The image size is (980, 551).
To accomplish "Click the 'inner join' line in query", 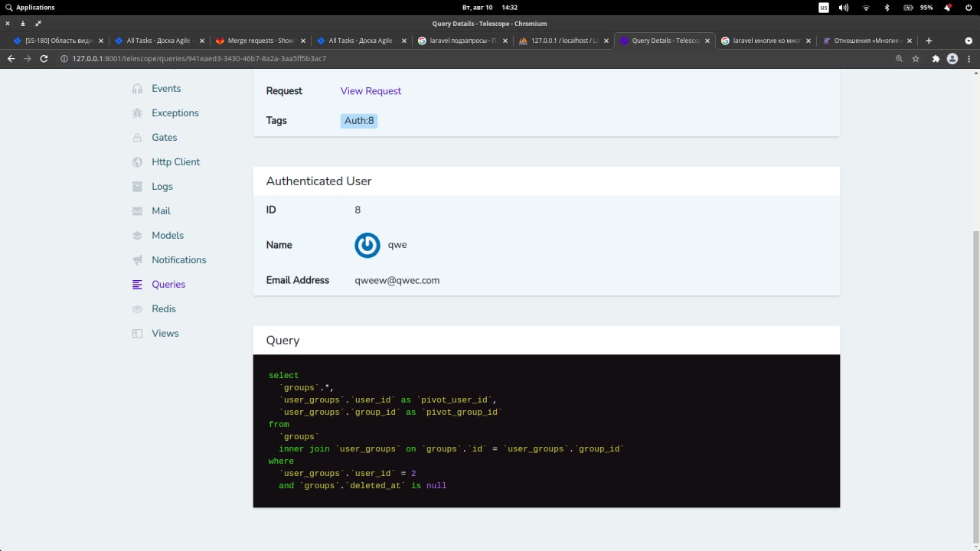I will pos(452,449).
